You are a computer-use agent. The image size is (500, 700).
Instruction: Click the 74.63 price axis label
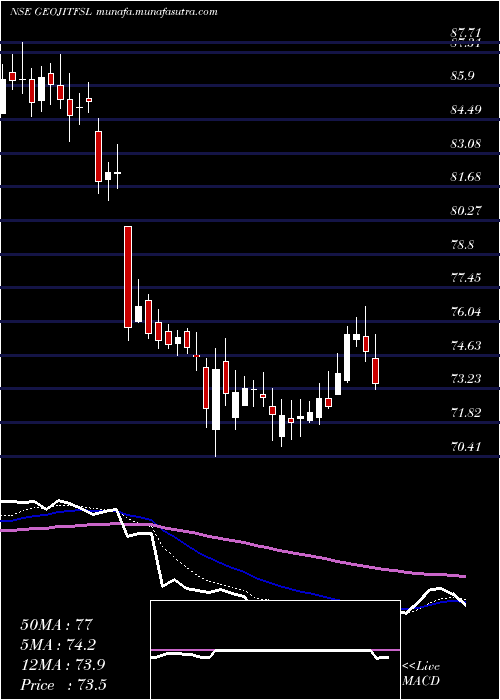tap(466, 346)
